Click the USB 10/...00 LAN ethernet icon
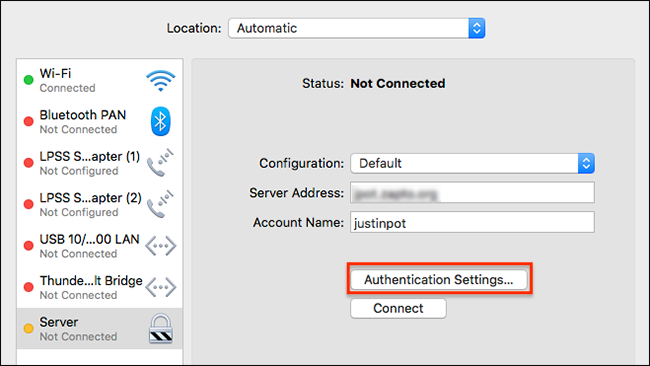 coord(160,246)
